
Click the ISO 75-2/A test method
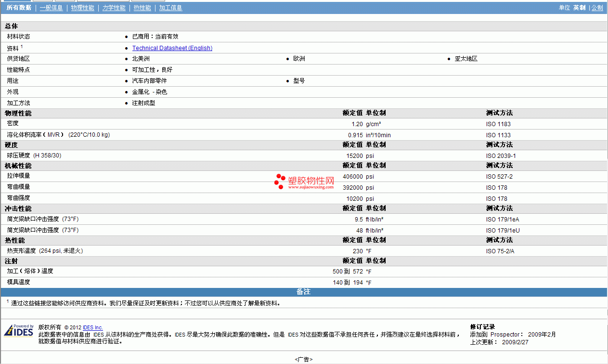click(501, 251)
